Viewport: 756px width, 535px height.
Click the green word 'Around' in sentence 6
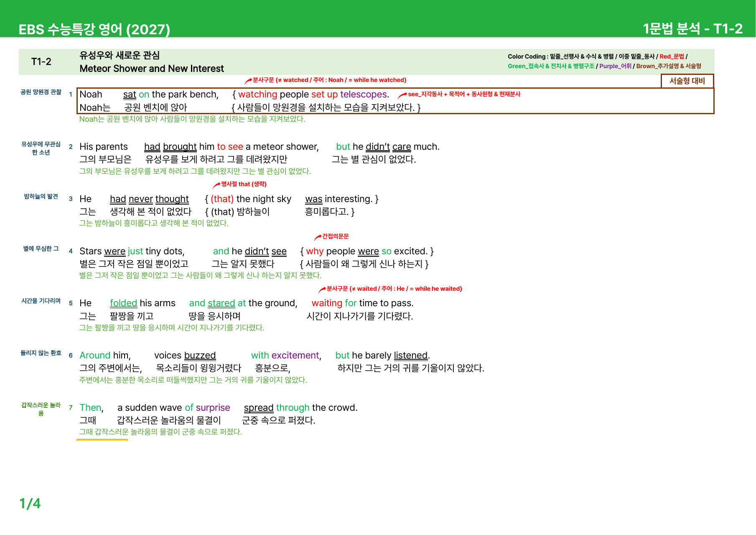pos(95,356)
